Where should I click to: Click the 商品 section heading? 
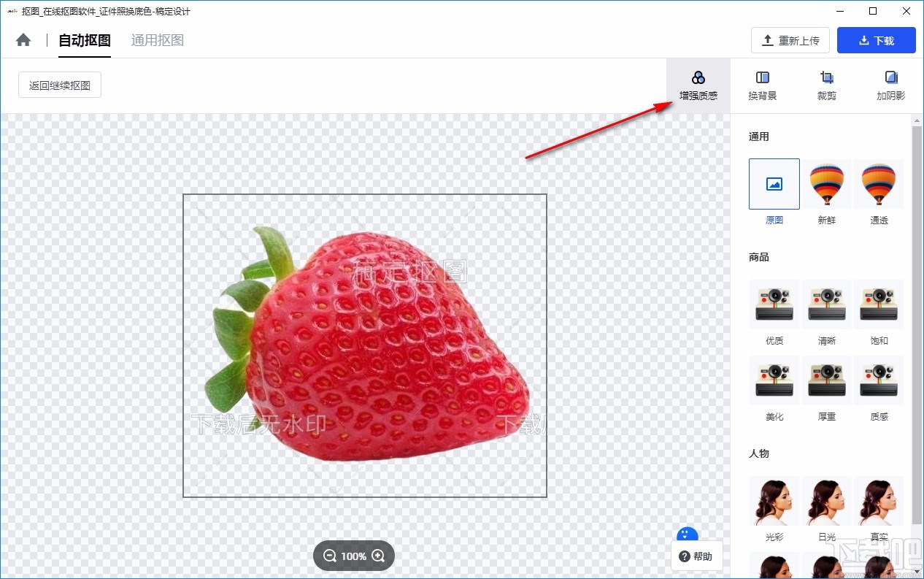coord(759,257)
